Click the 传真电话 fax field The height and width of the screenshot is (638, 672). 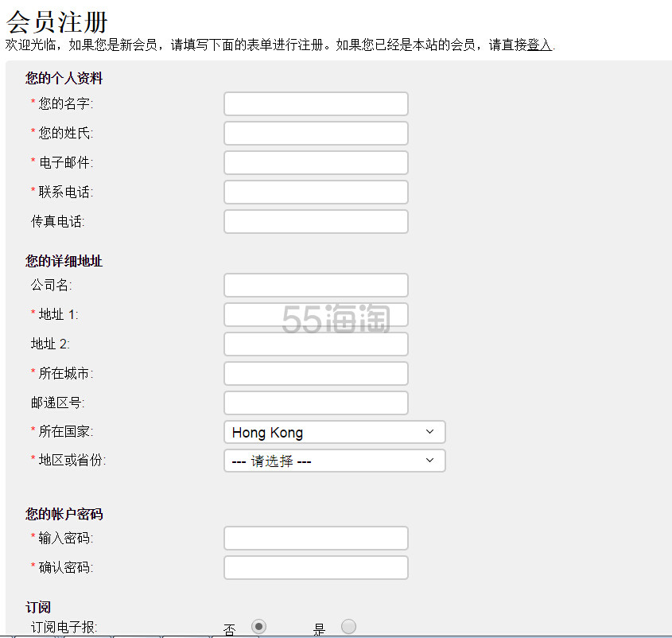point(316,222)
